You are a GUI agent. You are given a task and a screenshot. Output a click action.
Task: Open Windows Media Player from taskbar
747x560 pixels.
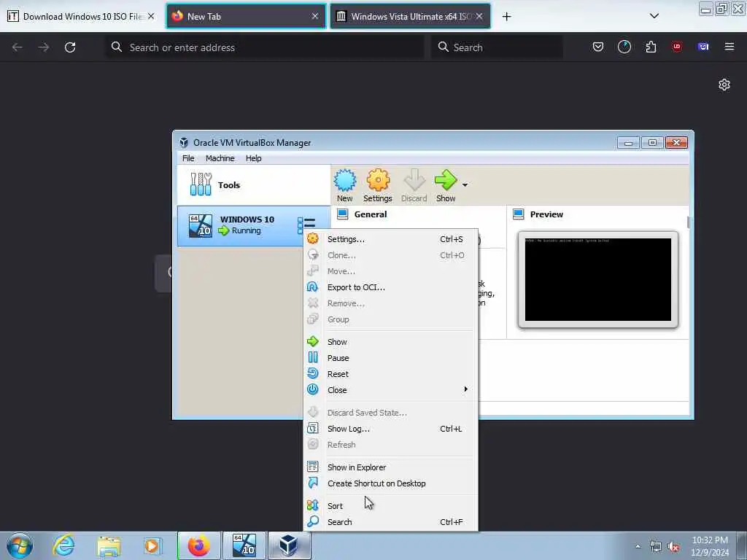[x=152, y=545]
